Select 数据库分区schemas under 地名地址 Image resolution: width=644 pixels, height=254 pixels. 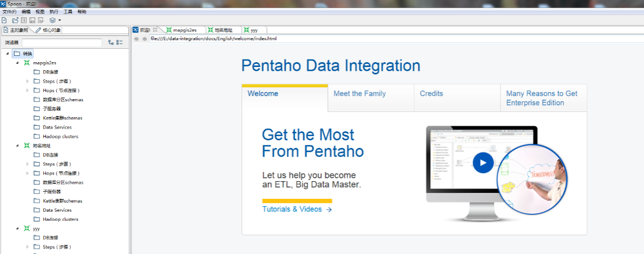coord(58,182)
